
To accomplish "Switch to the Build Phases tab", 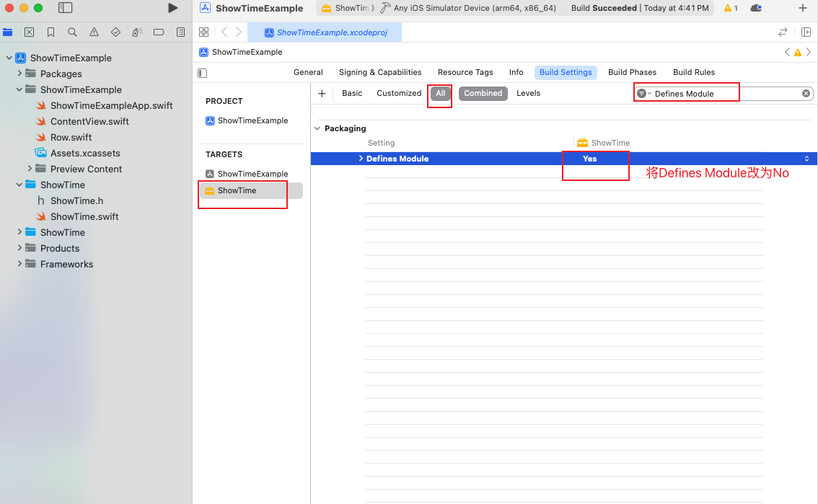I will pyautogui.click(x=633, y=72).
